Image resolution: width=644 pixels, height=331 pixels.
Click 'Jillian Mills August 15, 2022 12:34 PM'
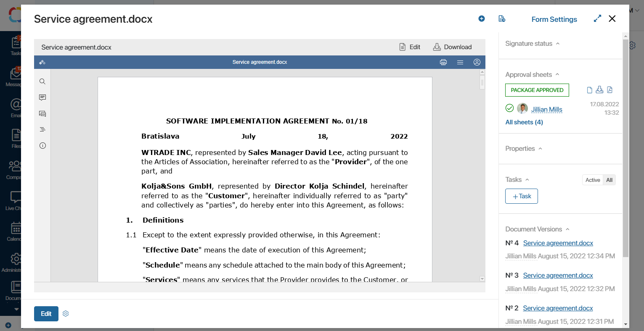(560, 256)
